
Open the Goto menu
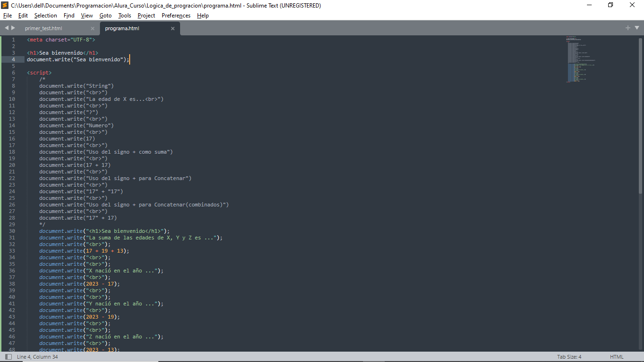[x=106, y=16]
